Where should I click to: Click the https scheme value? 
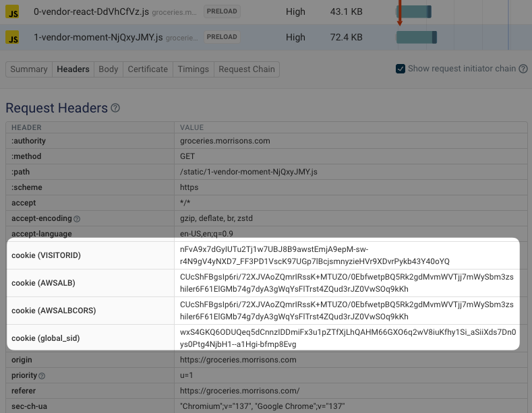(x=189, y=187)
